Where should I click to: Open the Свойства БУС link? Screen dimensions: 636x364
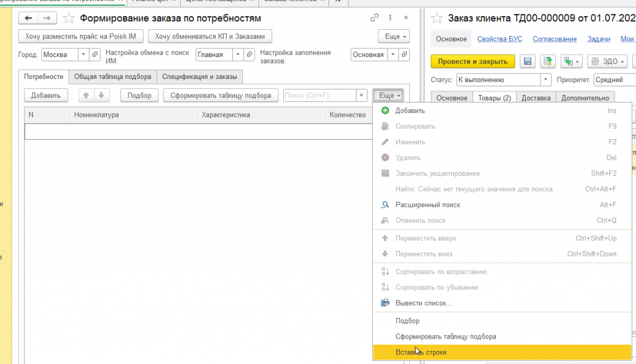point(500,39)
